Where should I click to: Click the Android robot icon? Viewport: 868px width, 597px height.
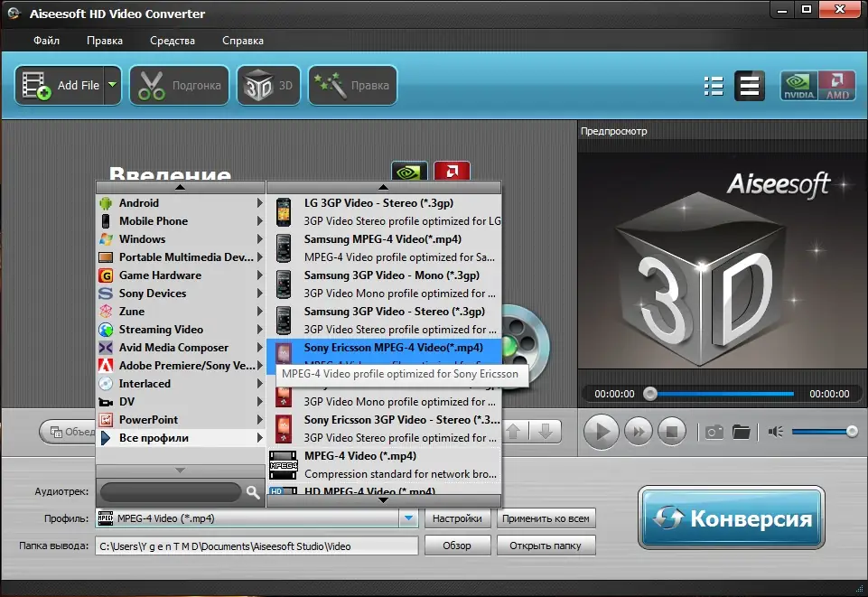105,203
